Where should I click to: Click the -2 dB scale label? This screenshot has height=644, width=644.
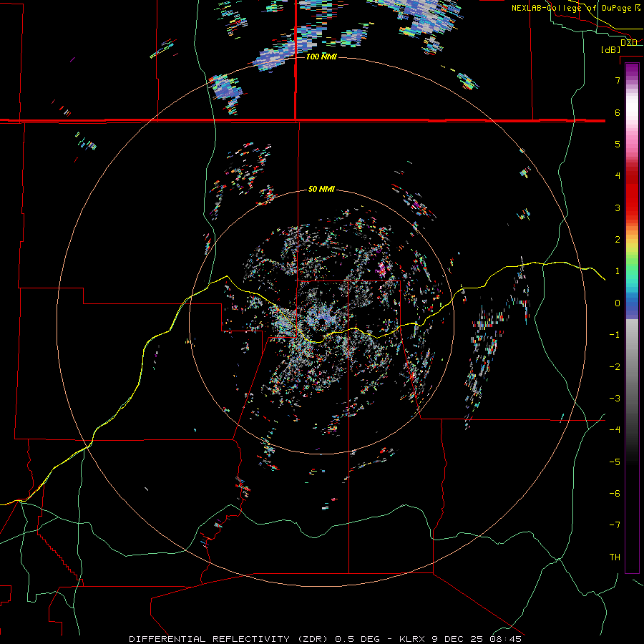615,367
